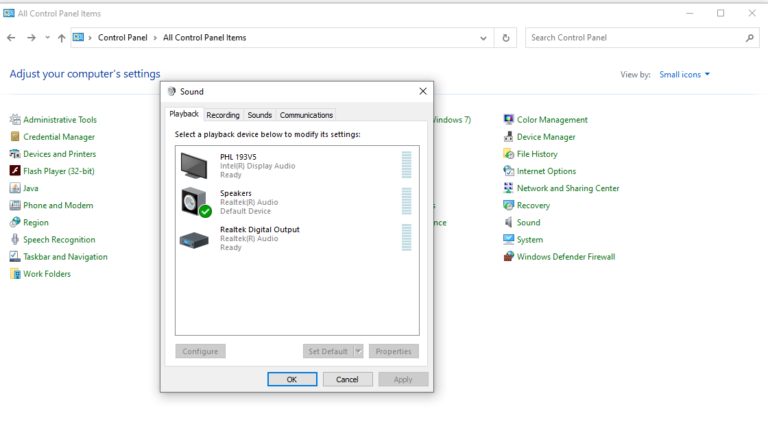The width and height of the screenshot is (768, 435).
Task: Open the Color Management icon
Action: click(509, 120)
